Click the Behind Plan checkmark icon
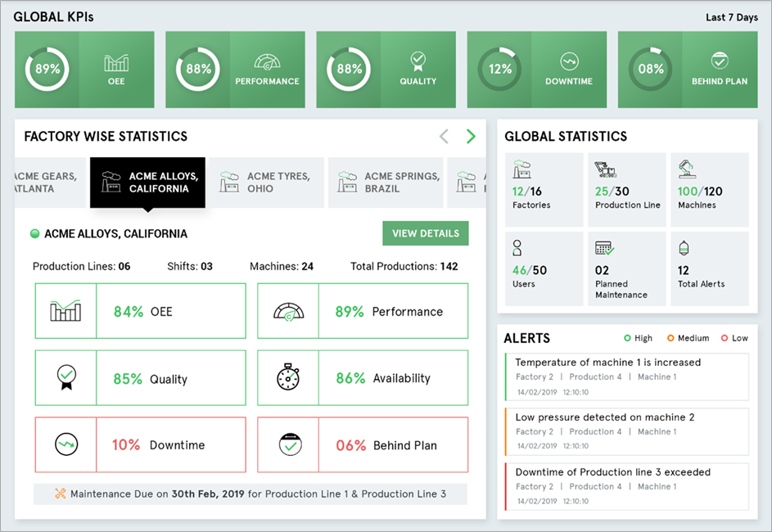 [x=718, y=60]
